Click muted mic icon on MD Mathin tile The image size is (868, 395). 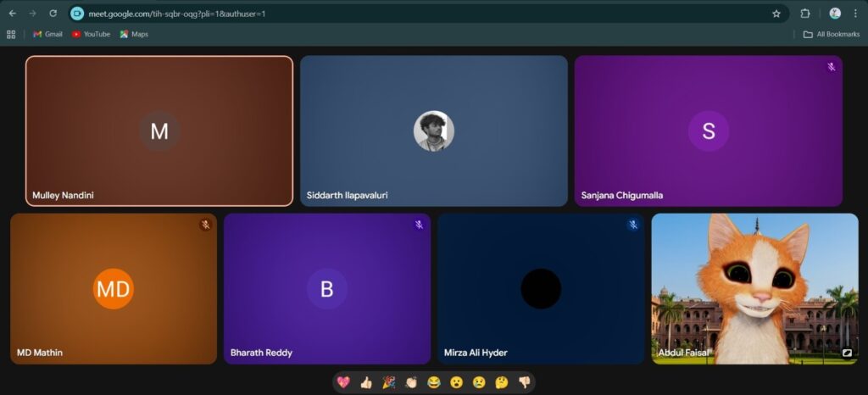(x=205, y=225)
